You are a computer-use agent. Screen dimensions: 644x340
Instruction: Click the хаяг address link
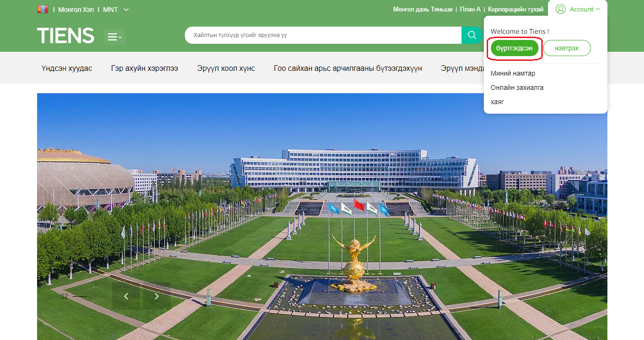pos(497,102)
